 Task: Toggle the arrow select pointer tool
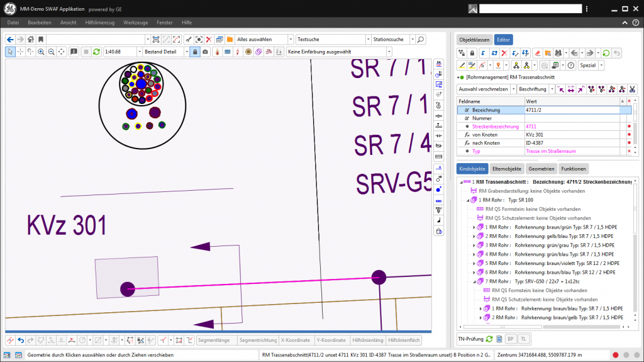(10, 52)
